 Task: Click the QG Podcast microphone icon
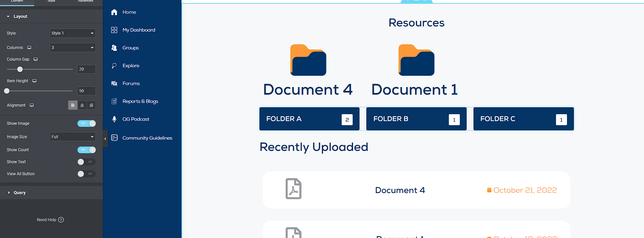pyautogui.click(x=114, y=119)
